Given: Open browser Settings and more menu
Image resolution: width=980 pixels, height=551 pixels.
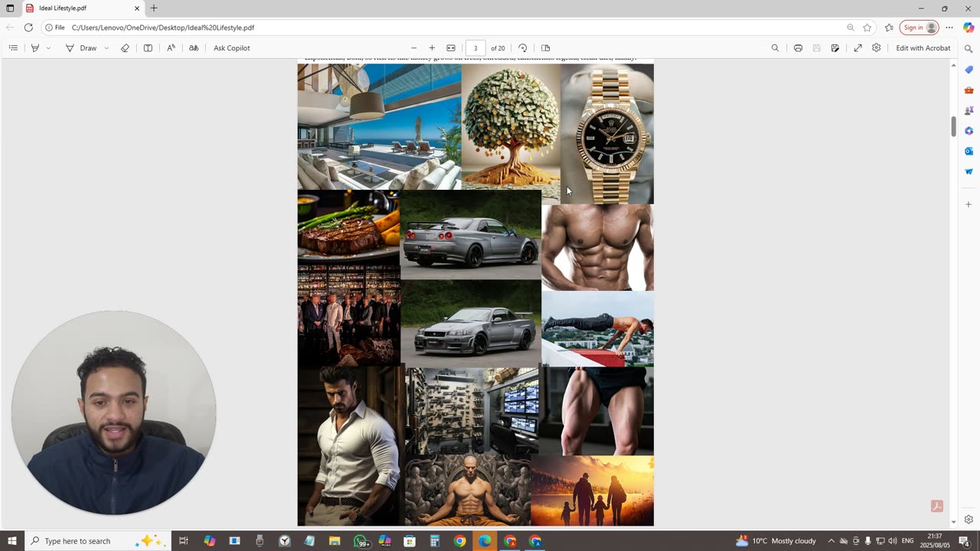Looking at the screenshot, I should point(949,28).
